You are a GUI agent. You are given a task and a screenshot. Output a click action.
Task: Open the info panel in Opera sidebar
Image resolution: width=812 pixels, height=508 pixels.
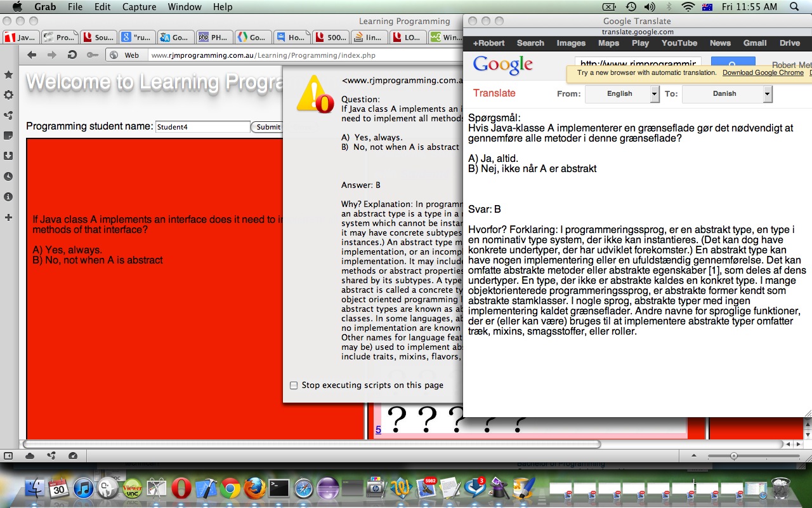[x=8, y=197]
